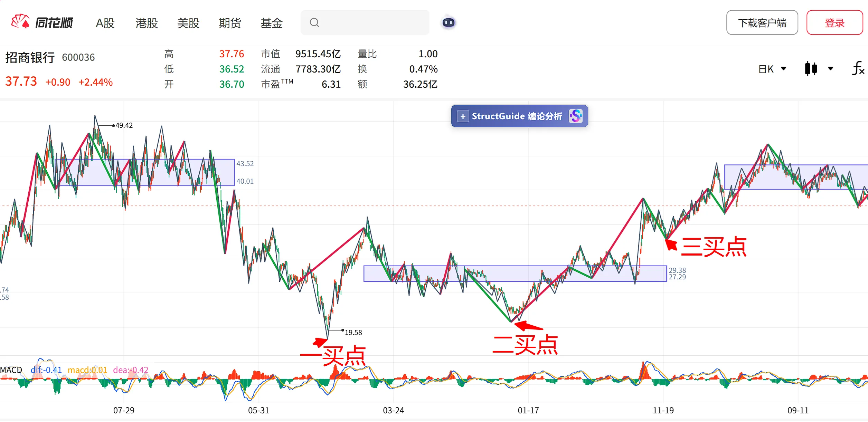This screenshot has width=868, height=422.
Task: Go to the 期货 section
Action: pyautogui.click(x=230, y=23)
